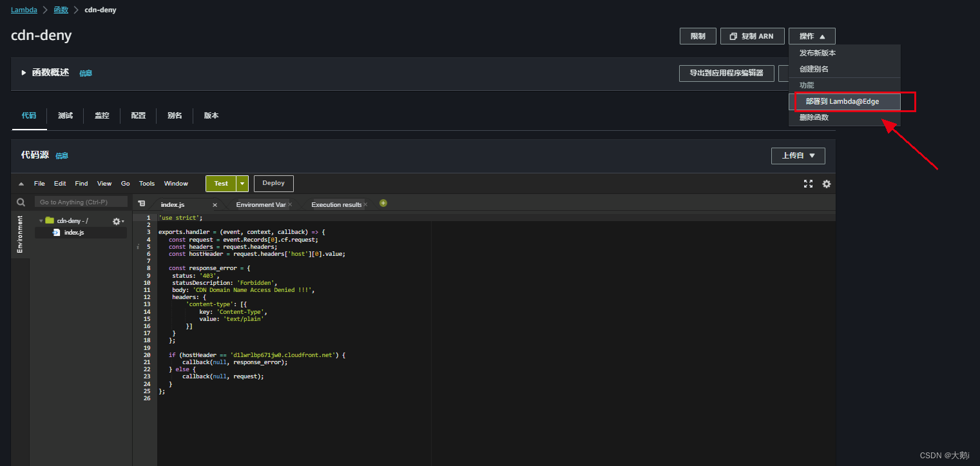Choose 部署到 Lambda@Edge menu entry

tap(845, 101)
